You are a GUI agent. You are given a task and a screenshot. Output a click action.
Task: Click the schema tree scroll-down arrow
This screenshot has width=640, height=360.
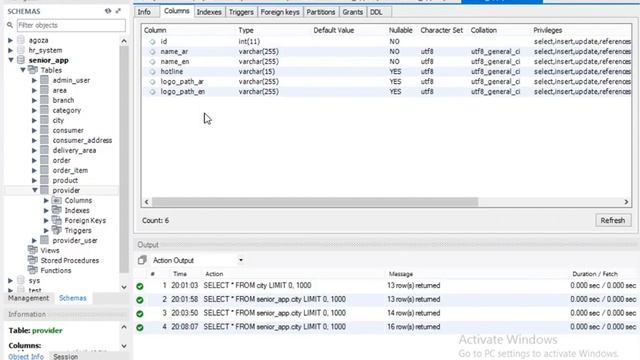coord(124,287)
